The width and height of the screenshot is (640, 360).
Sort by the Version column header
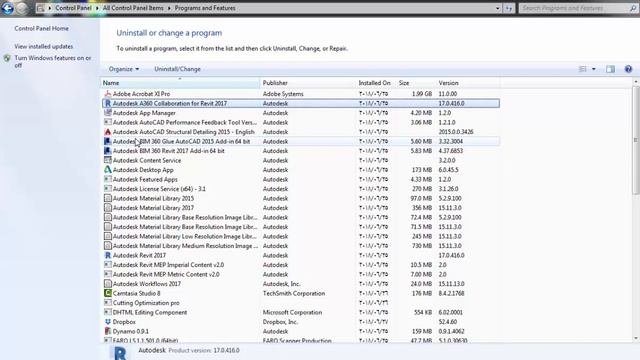(x=468, y=83)
